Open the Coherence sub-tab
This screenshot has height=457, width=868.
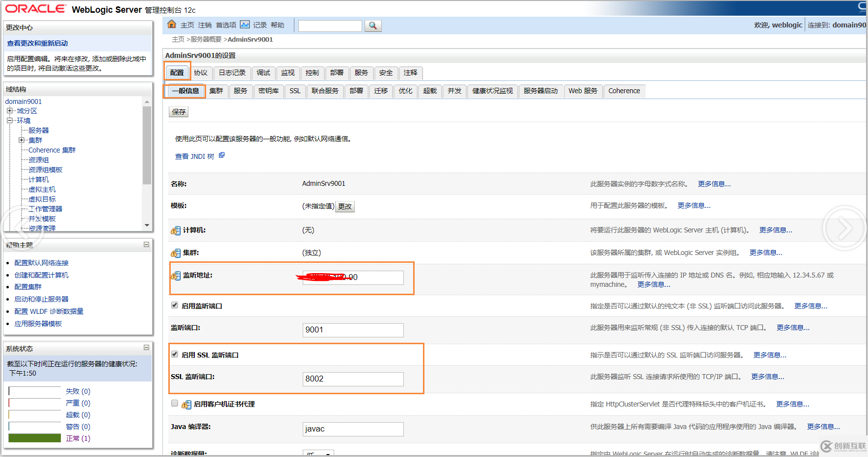[625, 91]
